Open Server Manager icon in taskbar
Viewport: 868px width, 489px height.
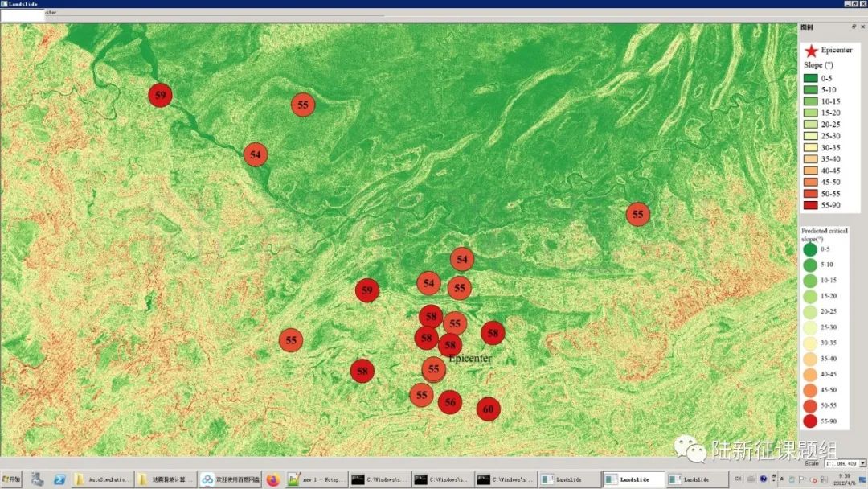(x=37, y=479)
